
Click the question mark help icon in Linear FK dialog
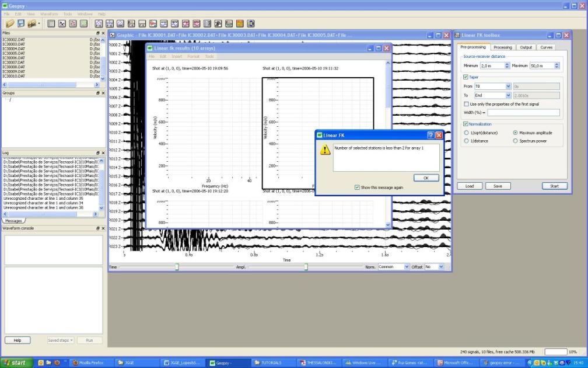tap(430, 135)
